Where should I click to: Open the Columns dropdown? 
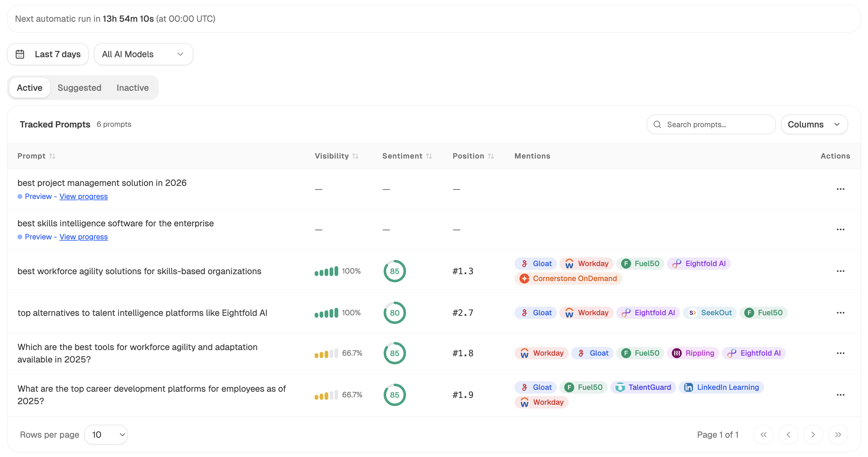pos(814,124)
